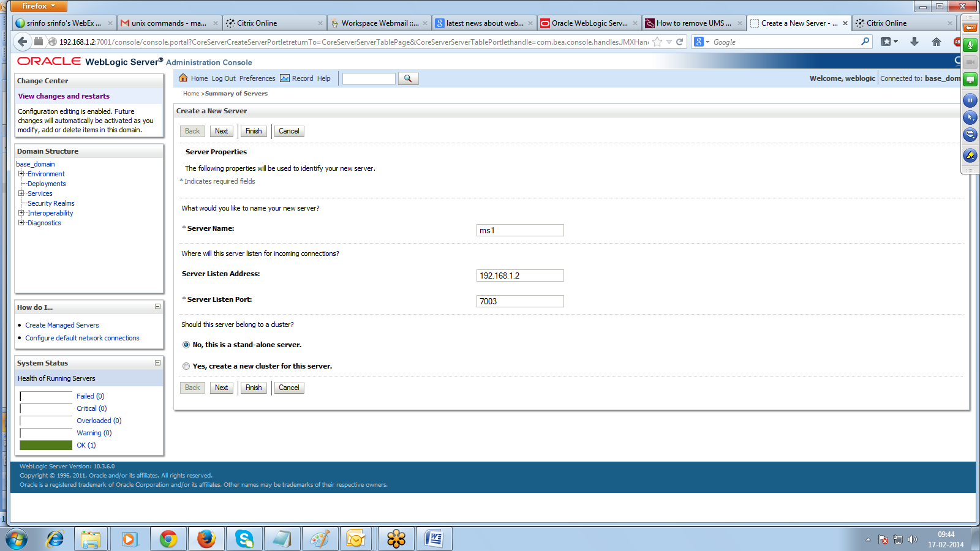Click the search magnifier in the console header
The width and height of the screenshot is (980, 551).
[408, 78]
